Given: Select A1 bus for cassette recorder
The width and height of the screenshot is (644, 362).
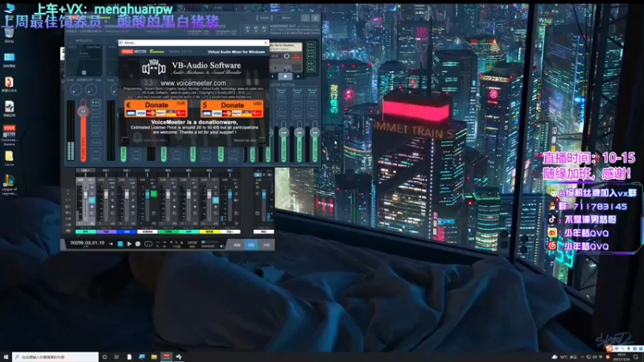Looking at the screenshot, I should (312, 44).
